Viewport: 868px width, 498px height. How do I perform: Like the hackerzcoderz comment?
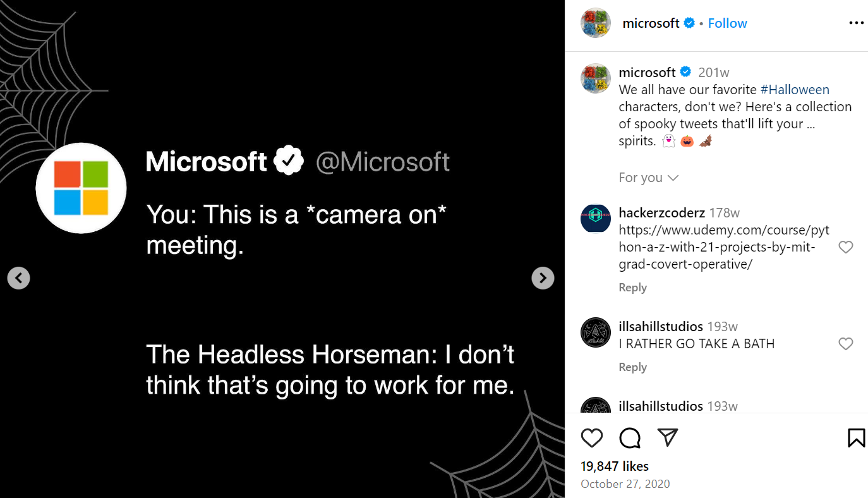click(845, 247)
